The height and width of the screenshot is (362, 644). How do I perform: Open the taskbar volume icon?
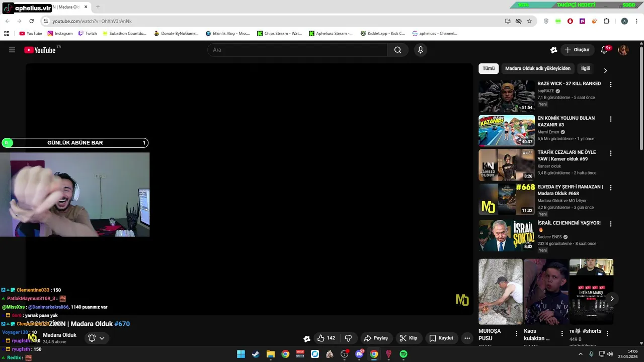coord(610,354)
